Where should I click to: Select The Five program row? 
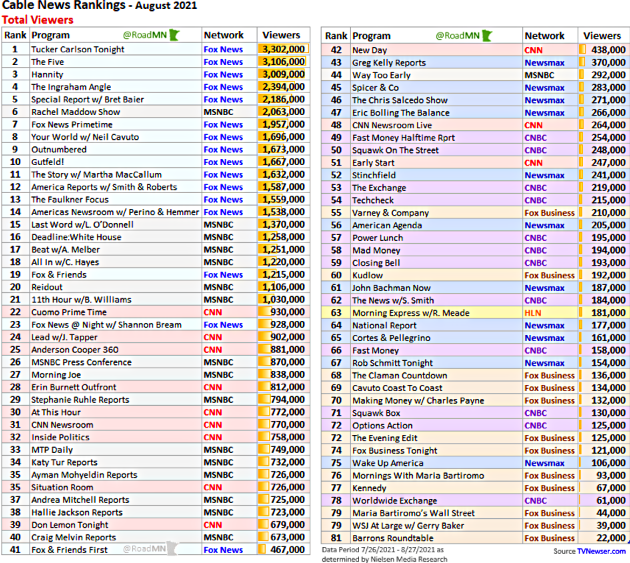(x=155, y=62)
